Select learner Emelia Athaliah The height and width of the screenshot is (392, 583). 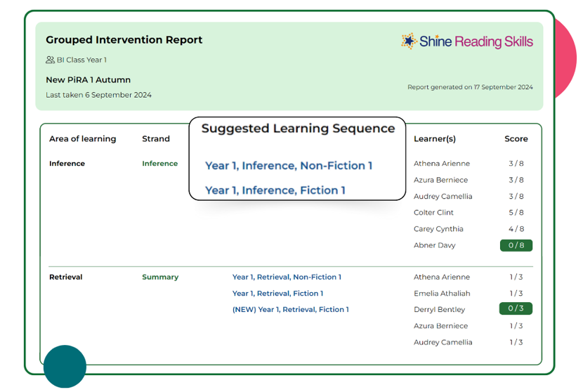[x=442, y=294]
